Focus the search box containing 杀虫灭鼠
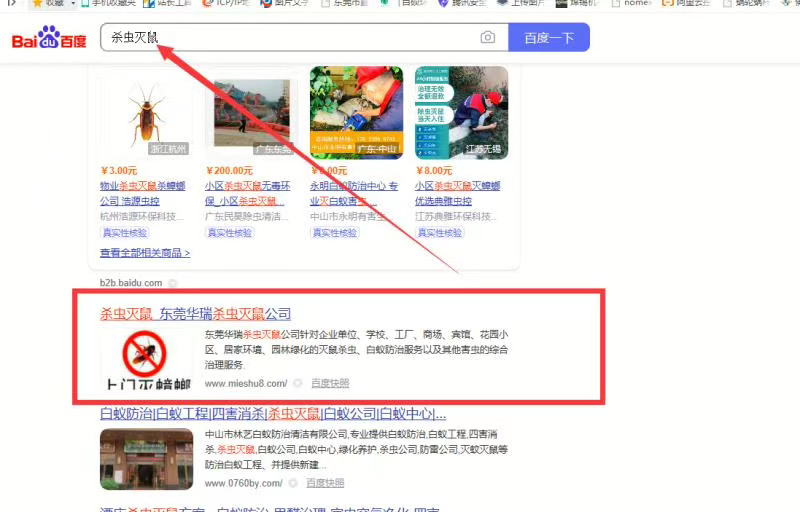800x512 pixels. (304, 37)
